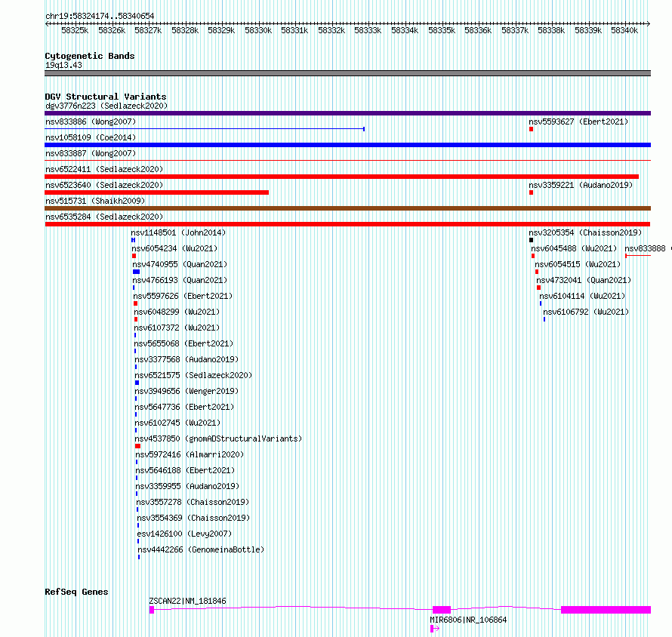Viewport: 672px width, 637px height.
Task: Click the blue glyph under nsv6106792
Action: [x=544, y=319]
